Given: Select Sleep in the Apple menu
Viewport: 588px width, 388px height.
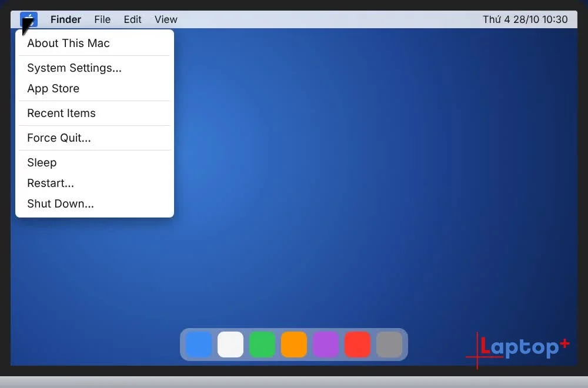Looking at the screenshot, I should point(95,163).
